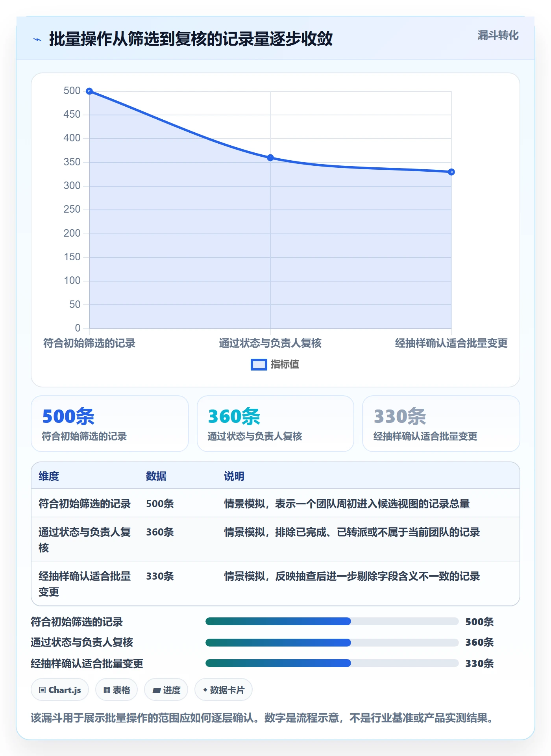Click the lightning bolt icon beside the title

(x=37, y=39)
